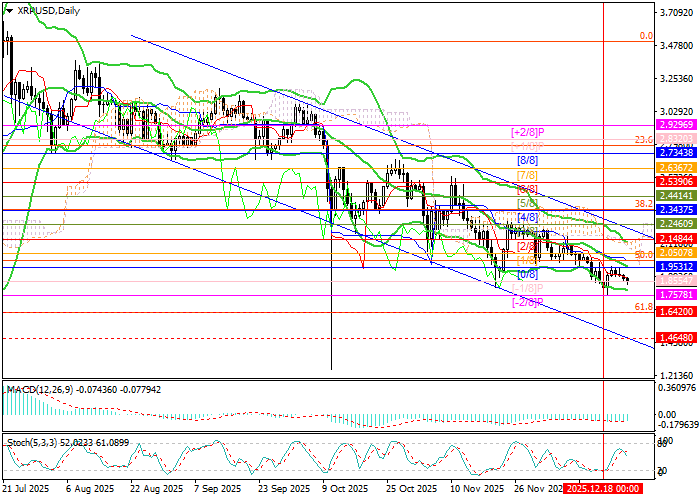Select the [4/8] Murrey level label
This screenshot has height=500, width=700.
[x=527, y=217]
